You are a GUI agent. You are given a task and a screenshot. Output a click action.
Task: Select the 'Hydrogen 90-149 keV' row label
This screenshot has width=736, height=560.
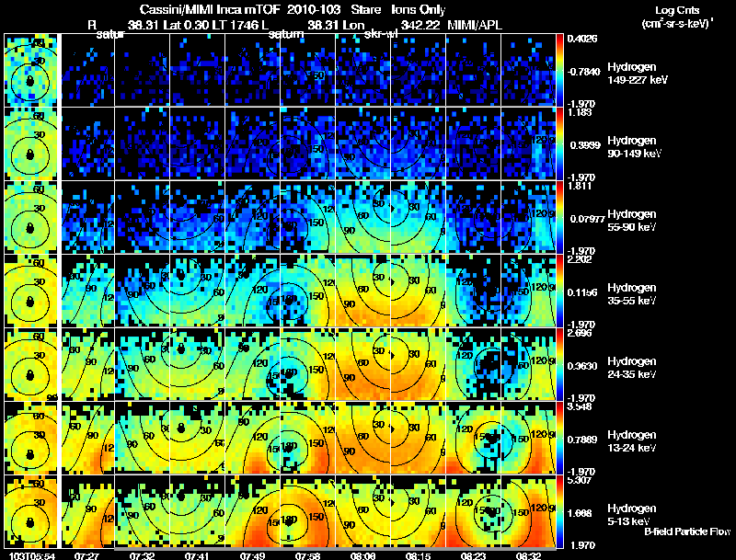[634, 147]
